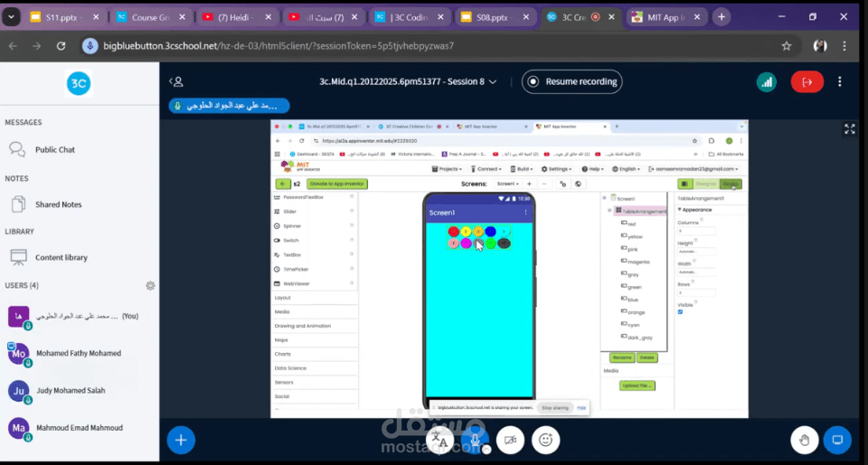868x465 pixels.
Task: Add a new screen with plus button
Action: click(x=529, y=184)
